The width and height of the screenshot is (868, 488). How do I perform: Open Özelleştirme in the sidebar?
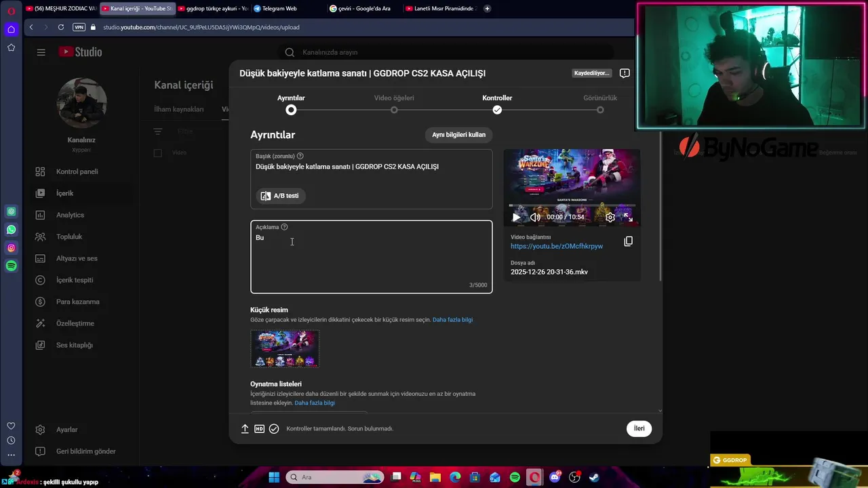75,323
